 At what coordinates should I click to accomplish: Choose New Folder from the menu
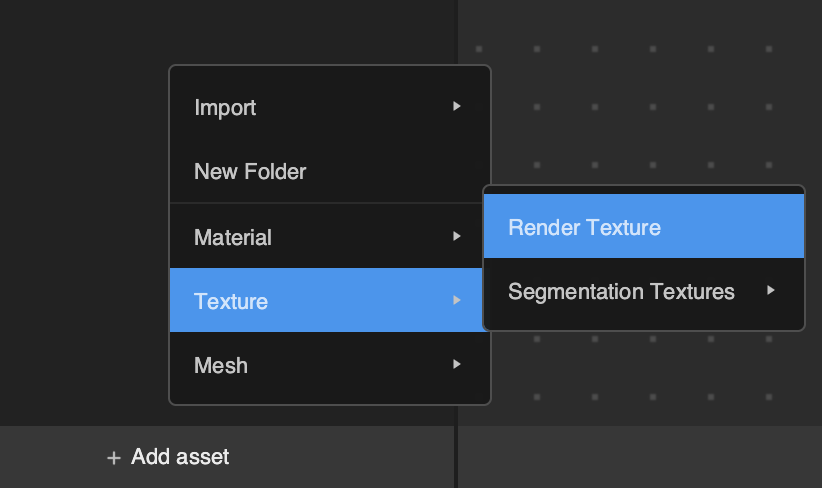pos(330,171)
